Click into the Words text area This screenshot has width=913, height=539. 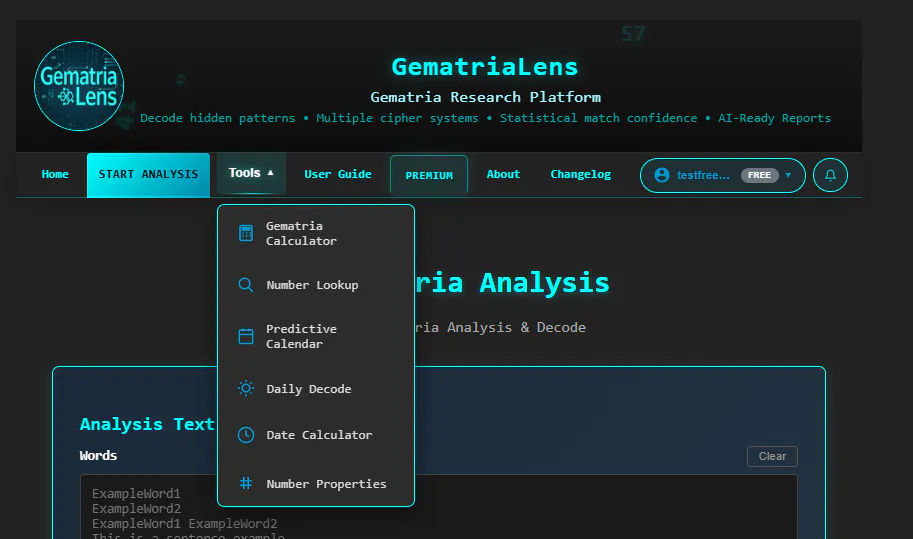point(438,507)
